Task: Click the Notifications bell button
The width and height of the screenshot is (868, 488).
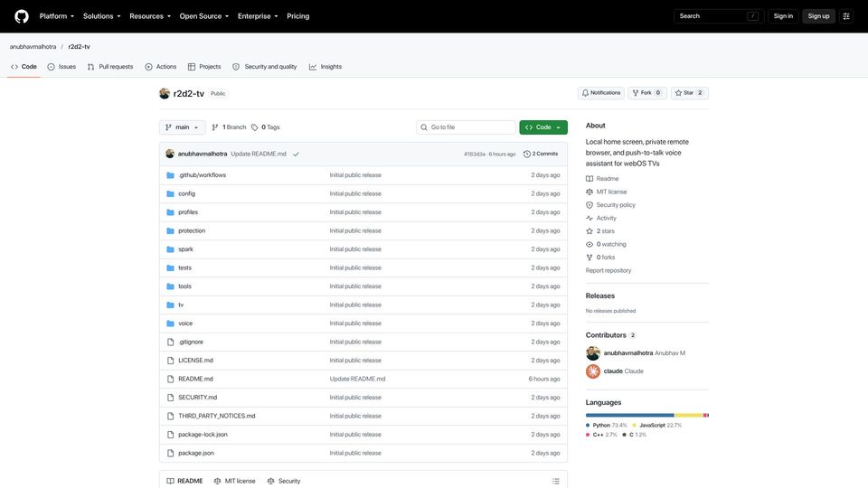Action: click(600, 93)
